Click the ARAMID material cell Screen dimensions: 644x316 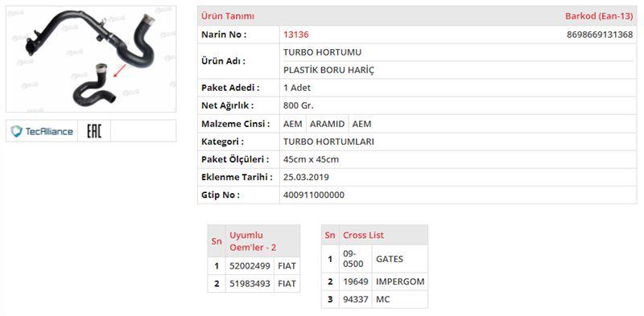pos(327,124)
